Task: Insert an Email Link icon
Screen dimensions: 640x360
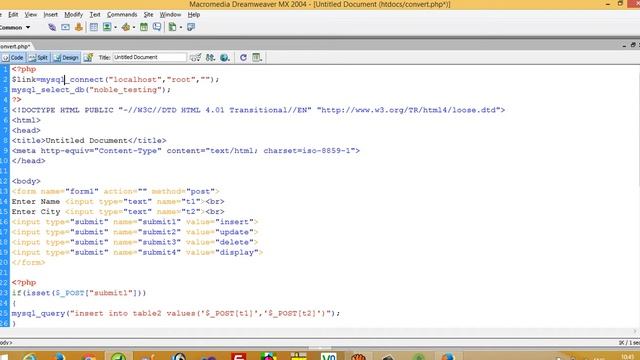Action: (65, 27)
